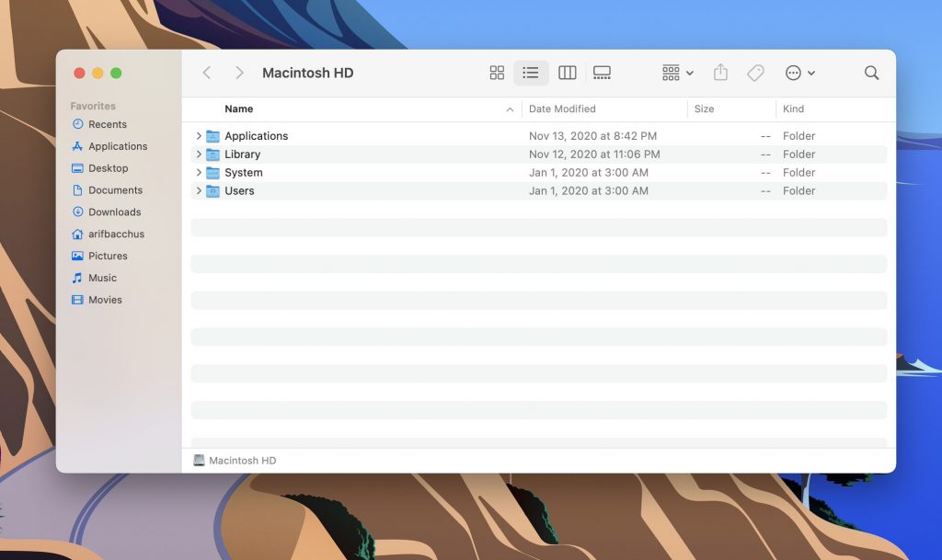This screenshot has width=942, height=560.
Task: Click the Share toolbar button
Action: coord(720,73)
